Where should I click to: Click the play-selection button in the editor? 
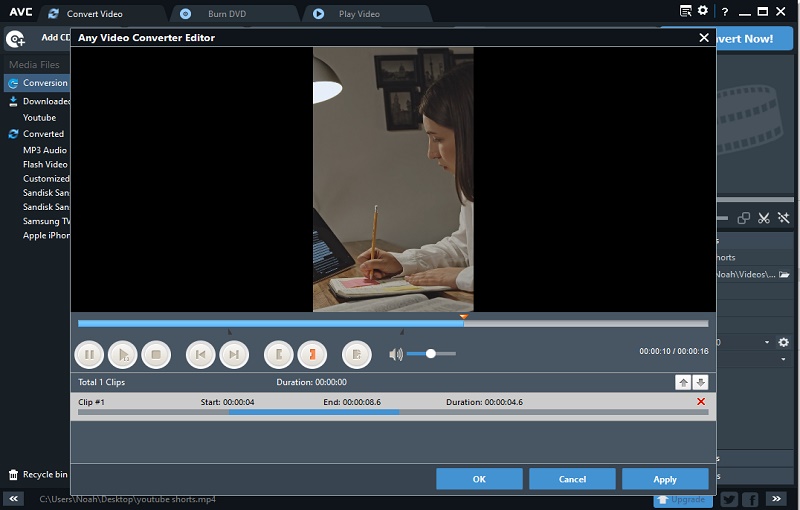123,354
